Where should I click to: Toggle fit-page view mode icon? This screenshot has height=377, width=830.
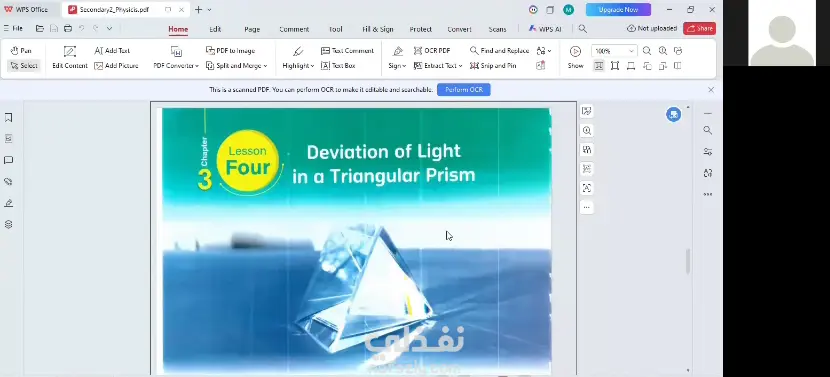(x=615, y=66)
